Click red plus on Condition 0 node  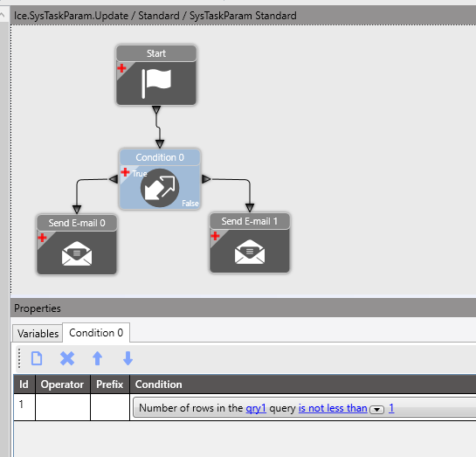tap(125, 172)
